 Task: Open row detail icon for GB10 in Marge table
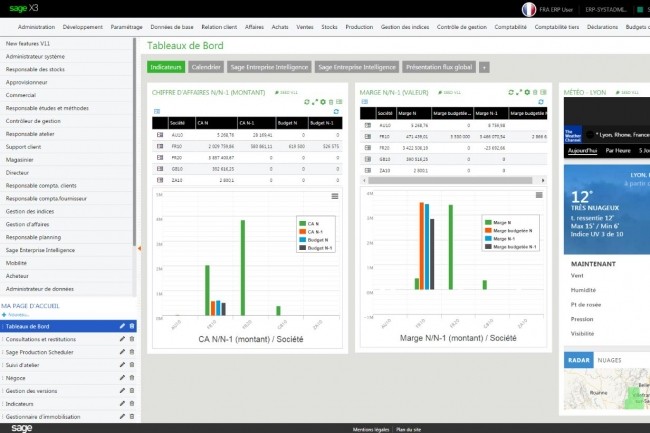point(368,159)
